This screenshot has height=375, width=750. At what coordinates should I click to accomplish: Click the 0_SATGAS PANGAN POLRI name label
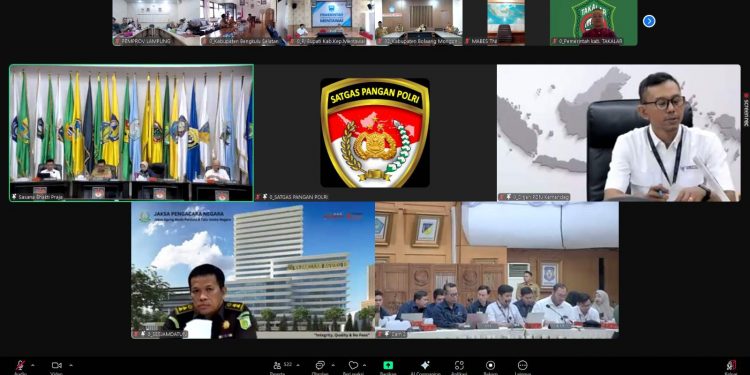292,197
